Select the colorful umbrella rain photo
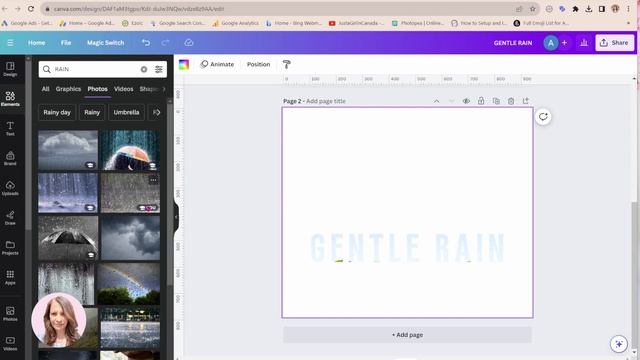 coord(130,150)
